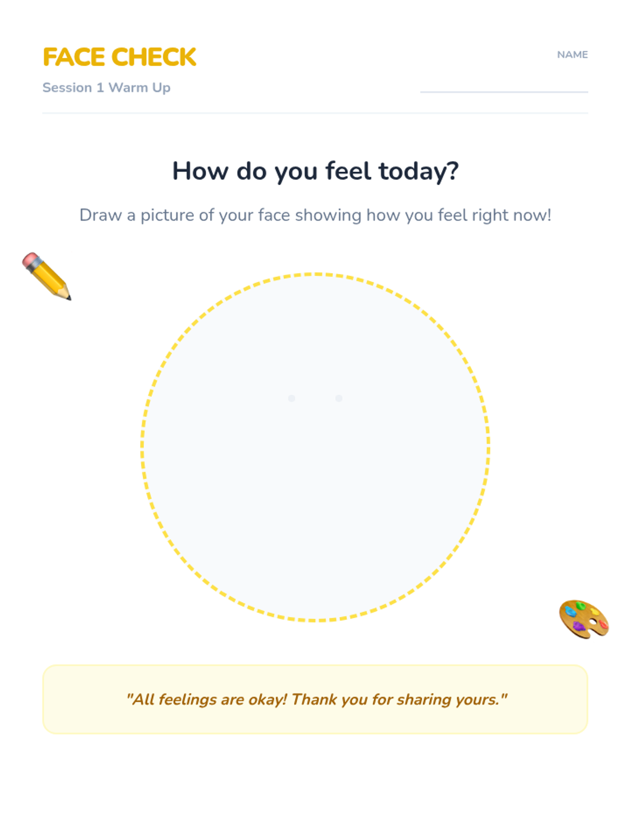Click the right eye dot in circle
The height and width of the screenshot is (840, 630).
click(339, 398)
